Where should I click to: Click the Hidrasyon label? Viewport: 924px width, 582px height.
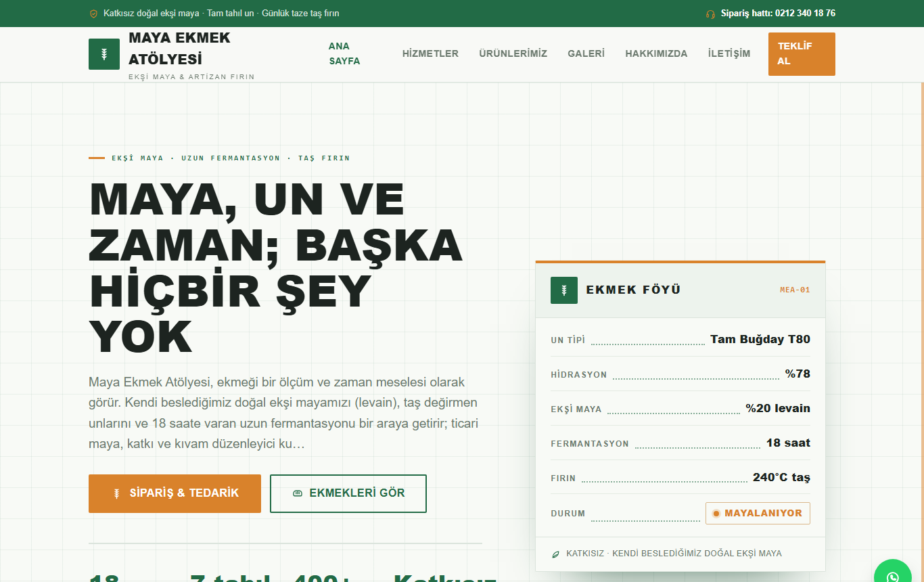[579, 375]
